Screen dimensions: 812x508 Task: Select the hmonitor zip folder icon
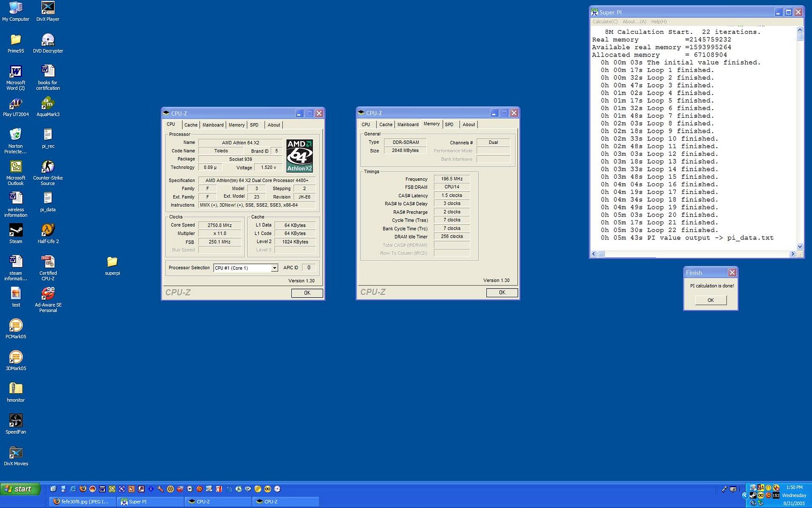point(16,392)
